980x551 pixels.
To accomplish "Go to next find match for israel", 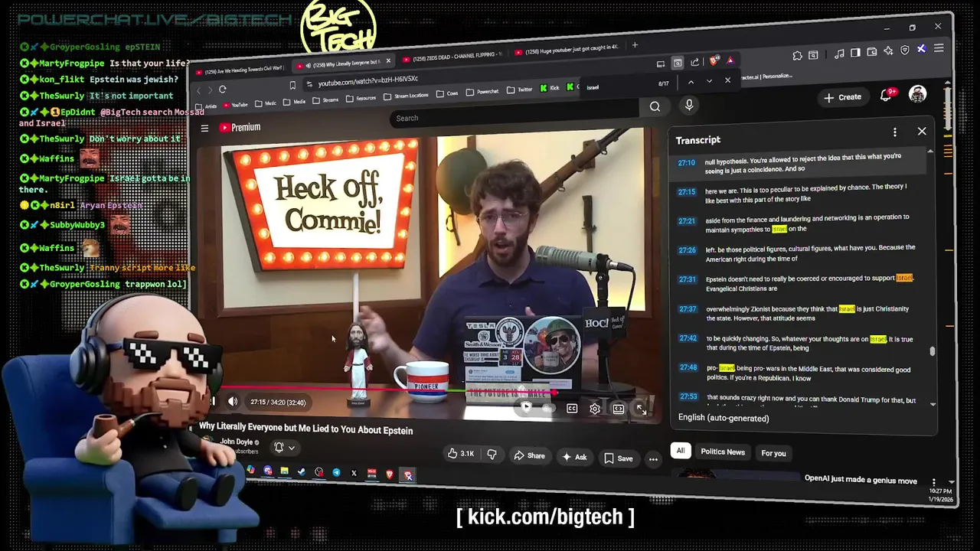I will [x=709, y=81].
